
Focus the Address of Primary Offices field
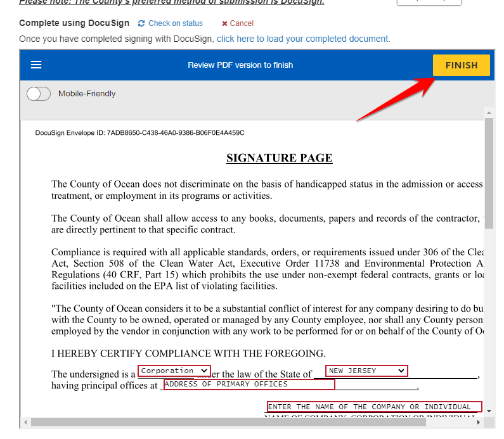tap(249, 384)
